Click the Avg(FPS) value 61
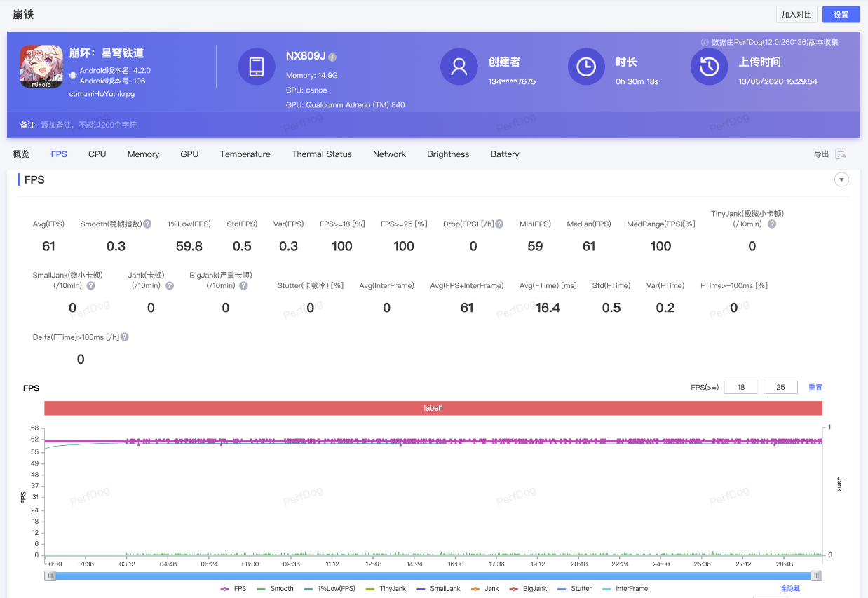The height and width of the screenshot is (598, 868). pyautogui.click(x=48, y=246)
